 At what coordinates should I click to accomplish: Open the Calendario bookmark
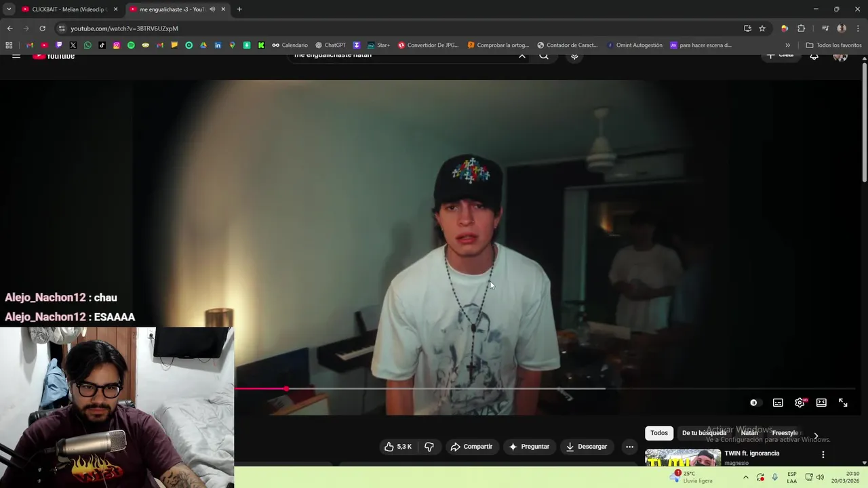point(290,45)
